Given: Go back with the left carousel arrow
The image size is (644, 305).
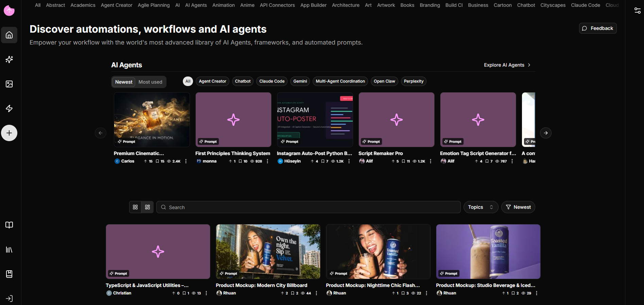Looking at the screenshot, I should [101, 133].
